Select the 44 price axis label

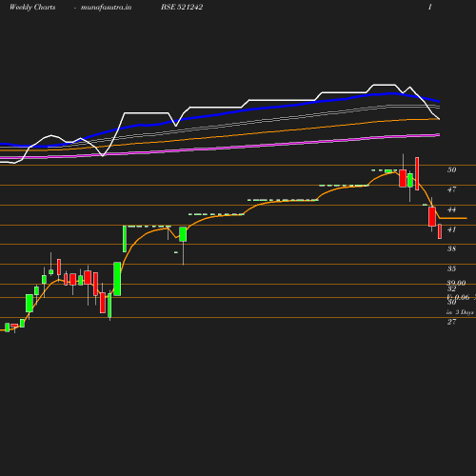pos(452,209)
